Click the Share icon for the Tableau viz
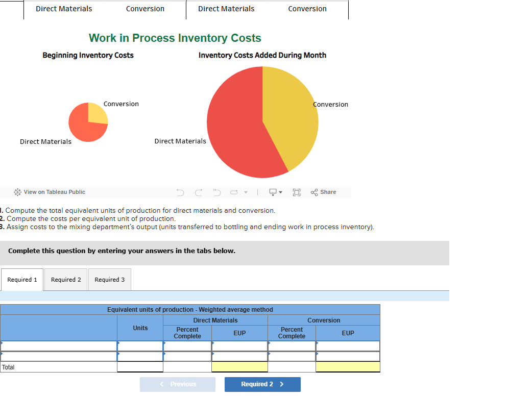Viewport: 532px width, 397px height. [x=313, y=192]
